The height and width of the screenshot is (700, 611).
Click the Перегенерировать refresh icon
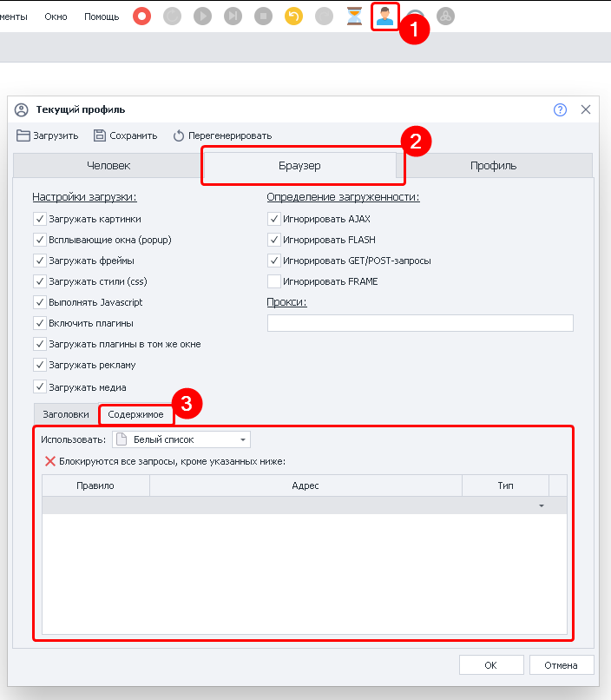tap(179, 135)
